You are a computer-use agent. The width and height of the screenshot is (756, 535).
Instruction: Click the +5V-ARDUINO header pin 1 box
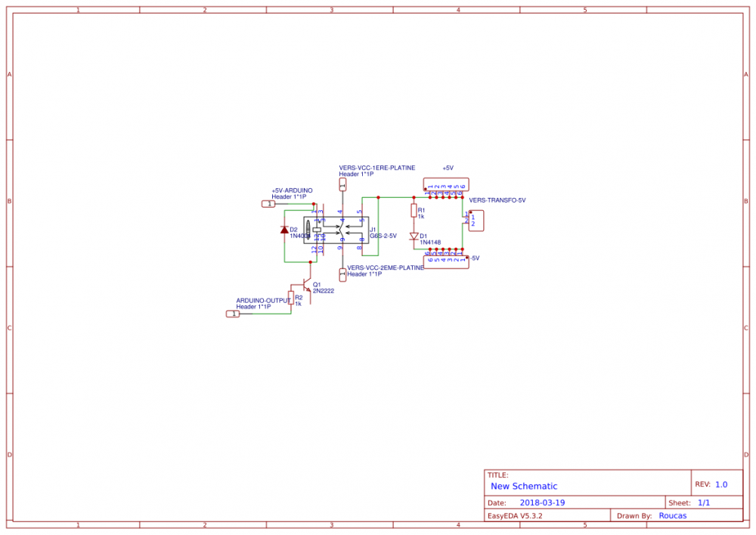(268, 204)
